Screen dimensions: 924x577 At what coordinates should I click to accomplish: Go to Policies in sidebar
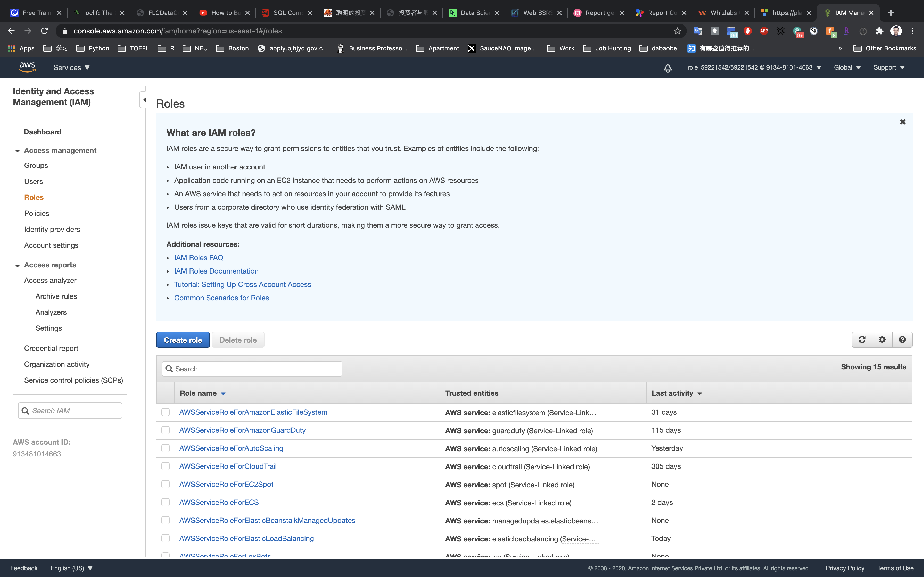[x=37, y=213]
